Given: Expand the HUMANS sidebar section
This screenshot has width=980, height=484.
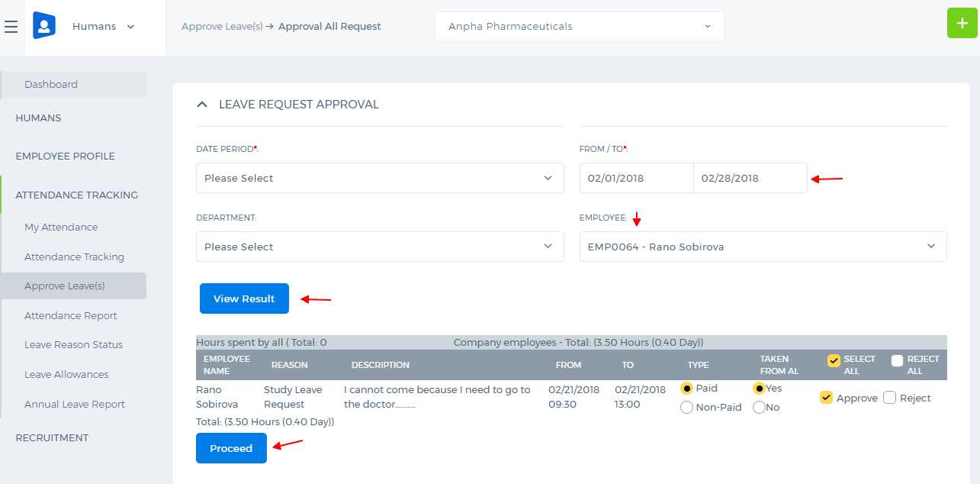Looking at the screenshot, I should tap(38, 118).
